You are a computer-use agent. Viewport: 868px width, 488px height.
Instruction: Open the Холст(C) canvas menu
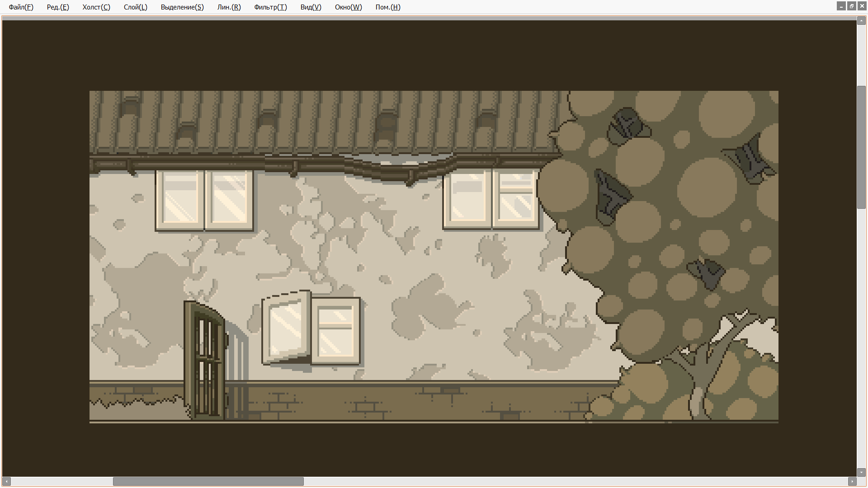(x=96, y=7)
